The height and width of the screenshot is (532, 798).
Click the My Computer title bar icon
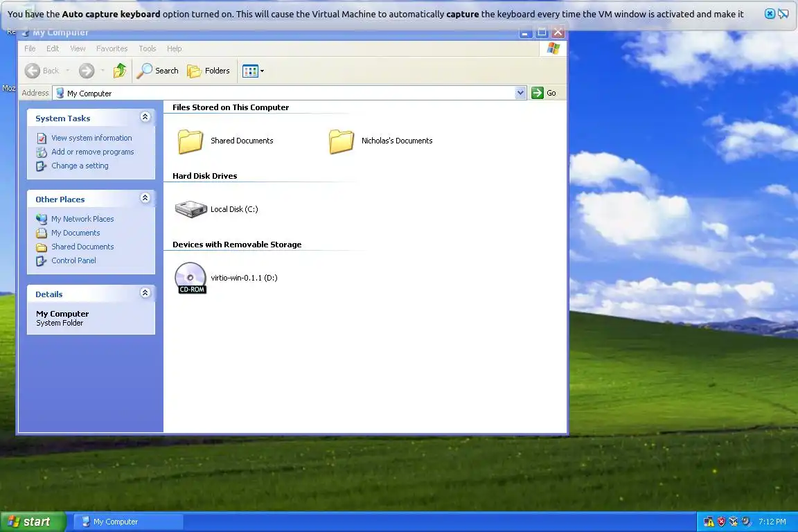[x=26, y=33]
